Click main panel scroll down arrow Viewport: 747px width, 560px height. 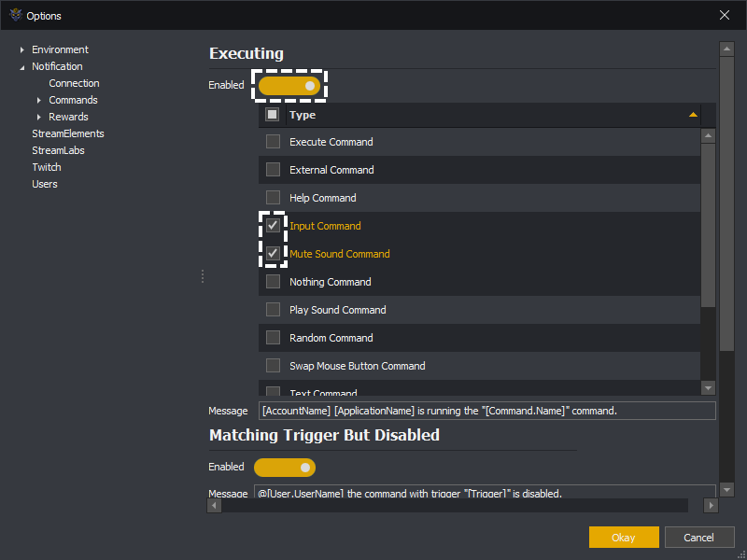coord(726,489)
